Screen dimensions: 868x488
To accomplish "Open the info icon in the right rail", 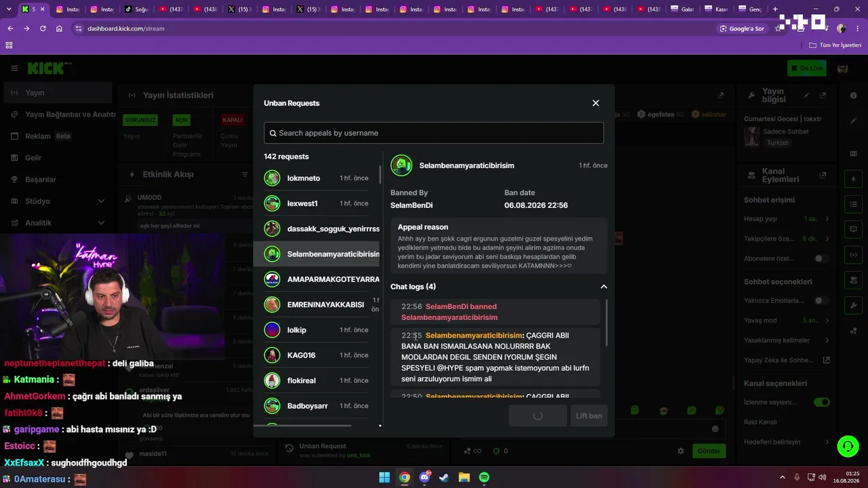I will (853, 96).
